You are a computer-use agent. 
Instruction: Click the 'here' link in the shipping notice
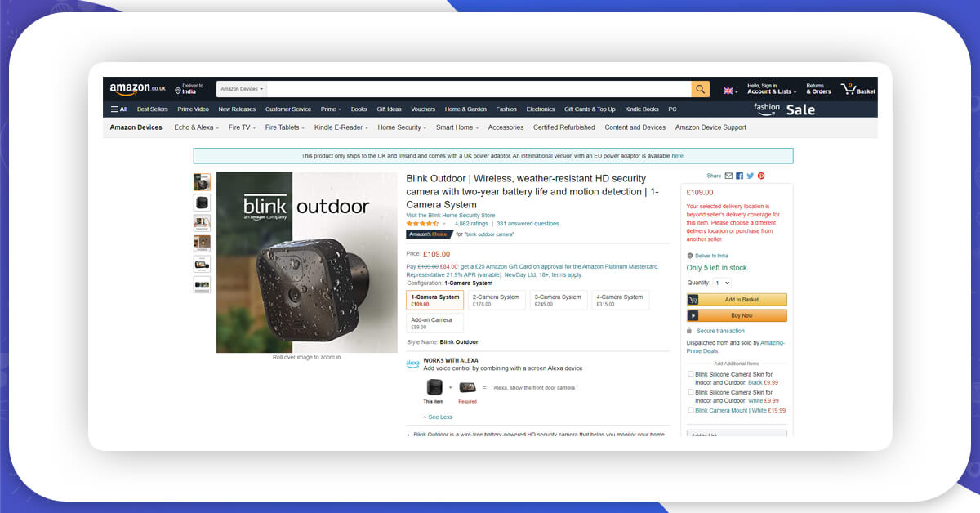coord(678,156)
